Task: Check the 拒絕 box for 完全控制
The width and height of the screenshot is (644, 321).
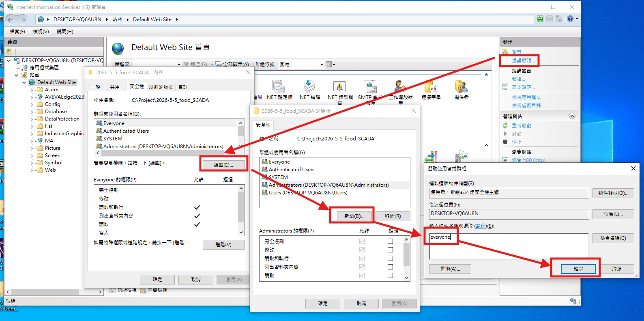Action: click(390, 241)
